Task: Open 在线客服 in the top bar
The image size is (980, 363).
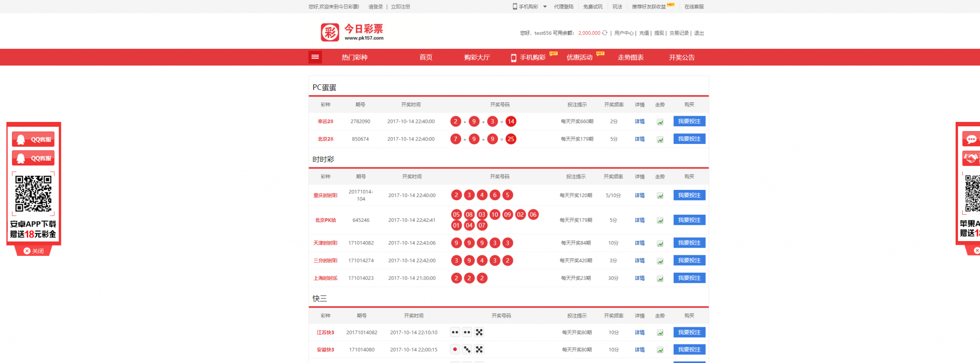Action: 694,7
